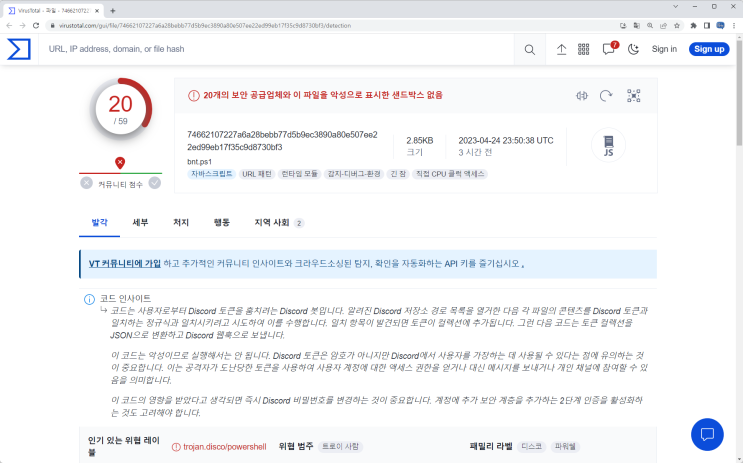Click the Sign in link

[664, 49]
